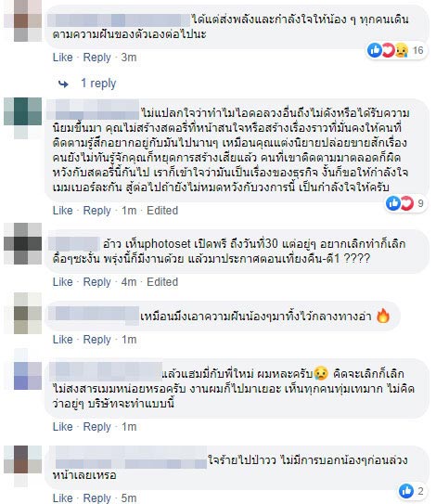
Task: Open the first commenter's profile picture
Action: click(x=23, y=21)
